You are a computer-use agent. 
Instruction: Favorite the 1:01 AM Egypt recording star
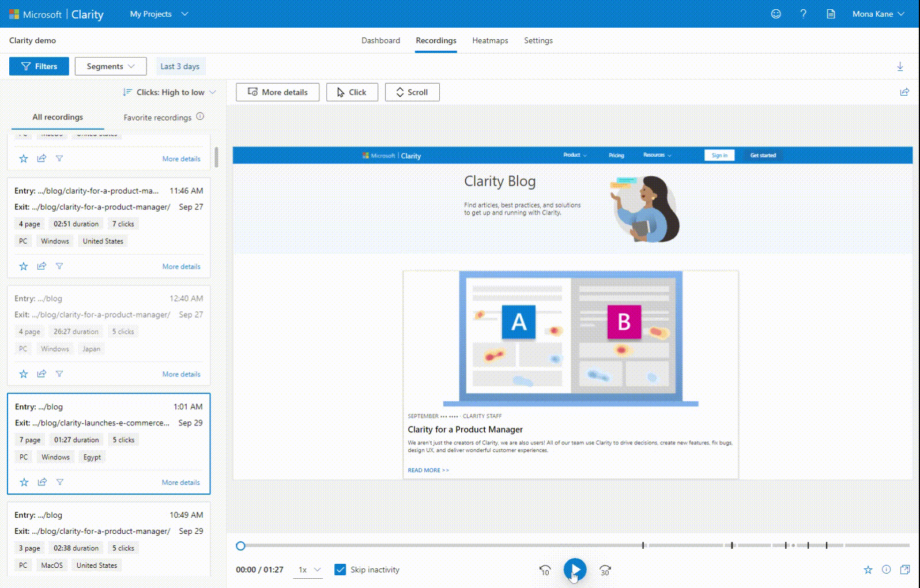tap(24, 483)
